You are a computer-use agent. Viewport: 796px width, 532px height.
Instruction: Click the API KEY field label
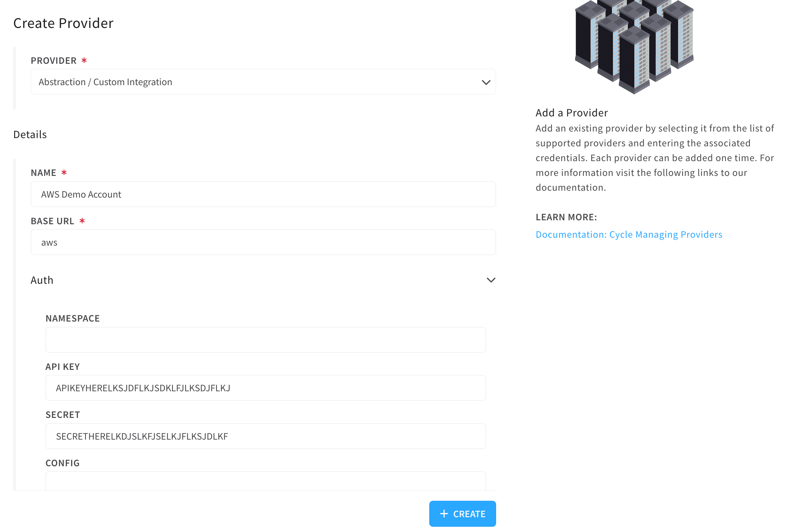click(x=63, y=367)
